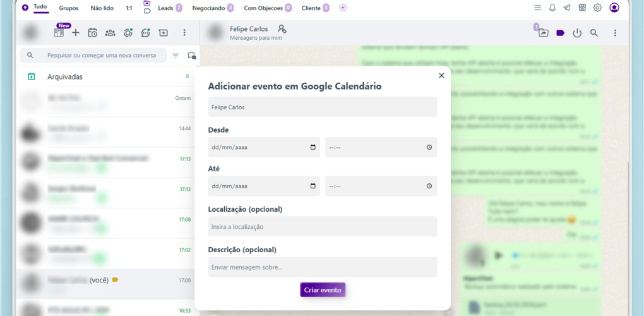Open the chat row timed 14:44
This screenshot has height=316, width=644.
click(105, 132)
